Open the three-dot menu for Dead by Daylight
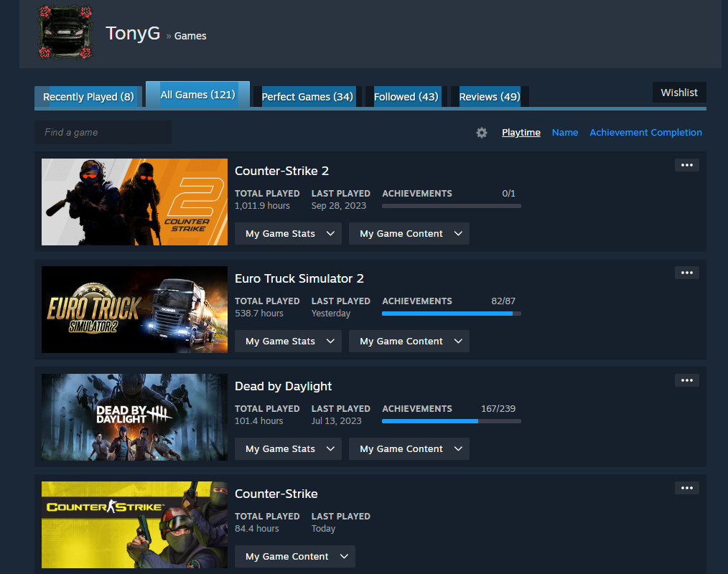This screenshot has height=574, width=728. click(686, 380)
